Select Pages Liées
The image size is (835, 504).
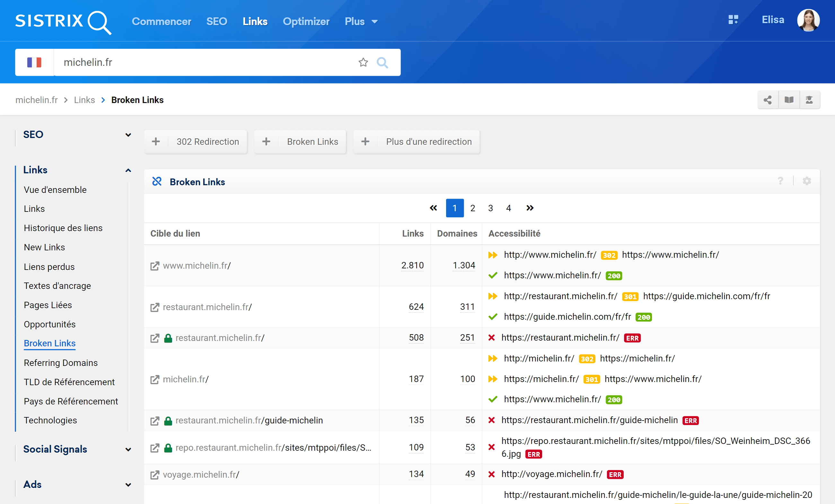[48, 306]
